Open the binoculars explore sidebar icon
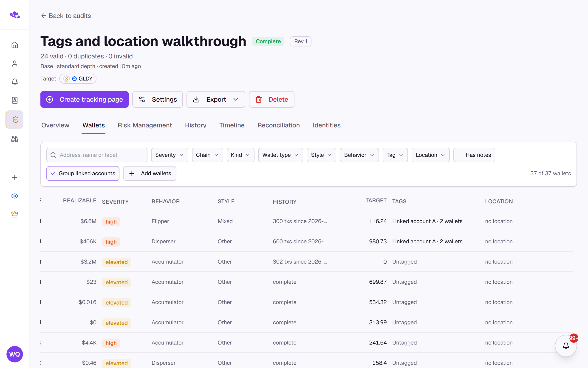The image size is (588, 368). (14, 139)
